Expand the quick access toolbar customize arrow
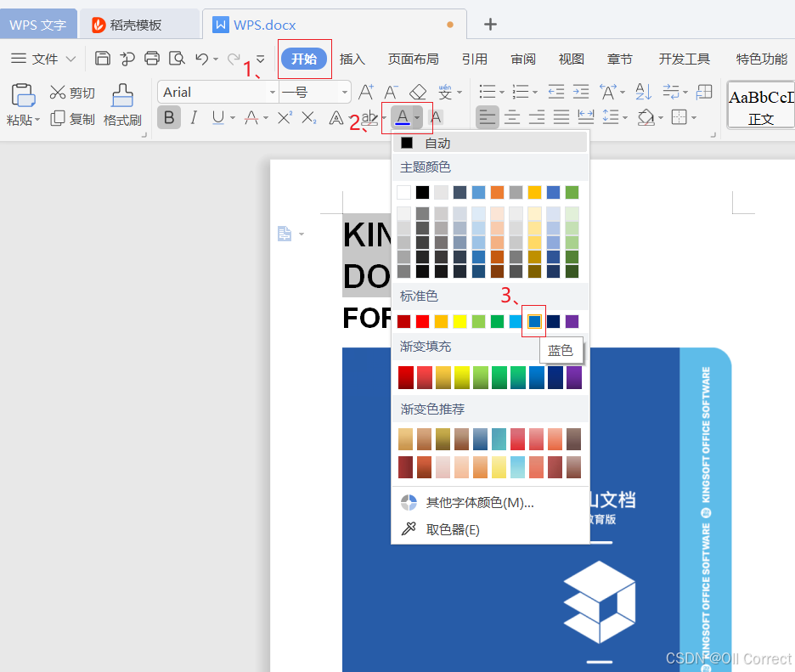 (x=261, y=59)
